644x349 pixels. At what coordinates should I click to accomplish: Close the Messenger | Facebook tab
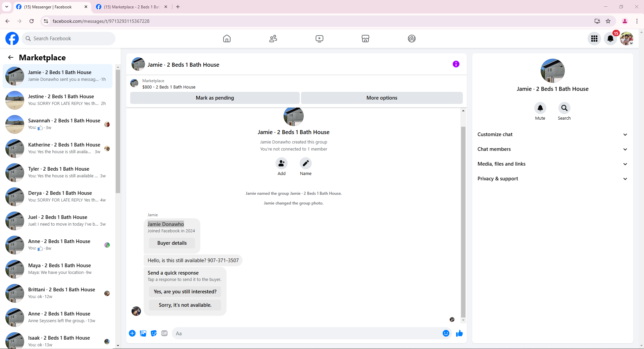click(86, 7)
